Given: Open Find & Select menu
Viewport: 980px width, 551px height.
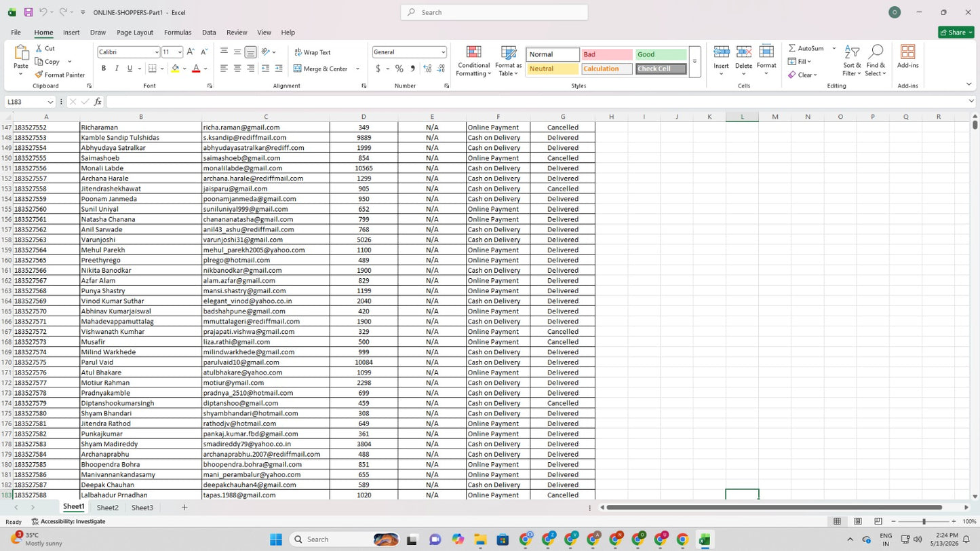Looking at the screenshot, I should (876, 60).
